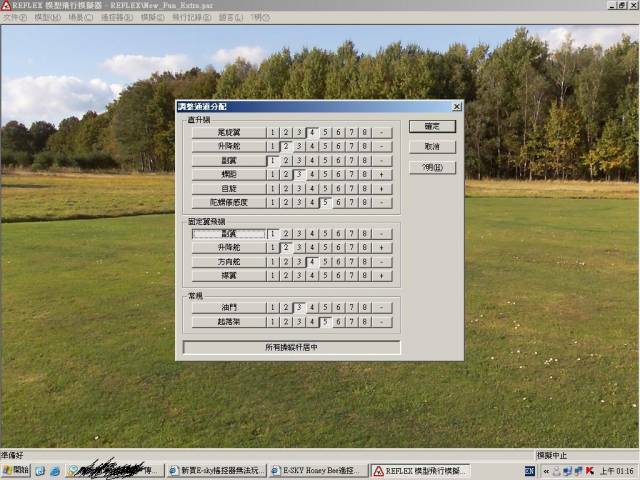Set 螺距 pitch row to channel 6

(338, 174)
